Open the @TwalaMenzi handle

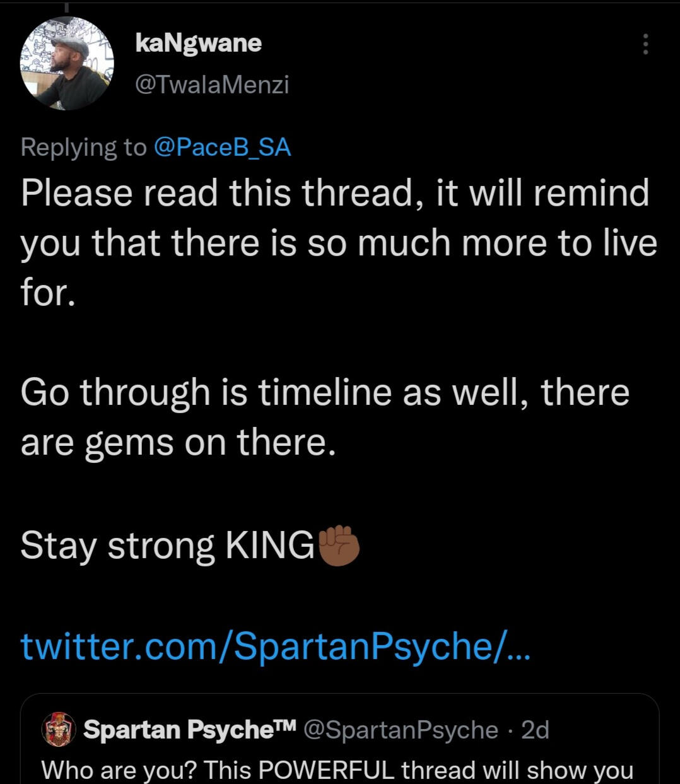pyautogui.click(x=212, y=85)
